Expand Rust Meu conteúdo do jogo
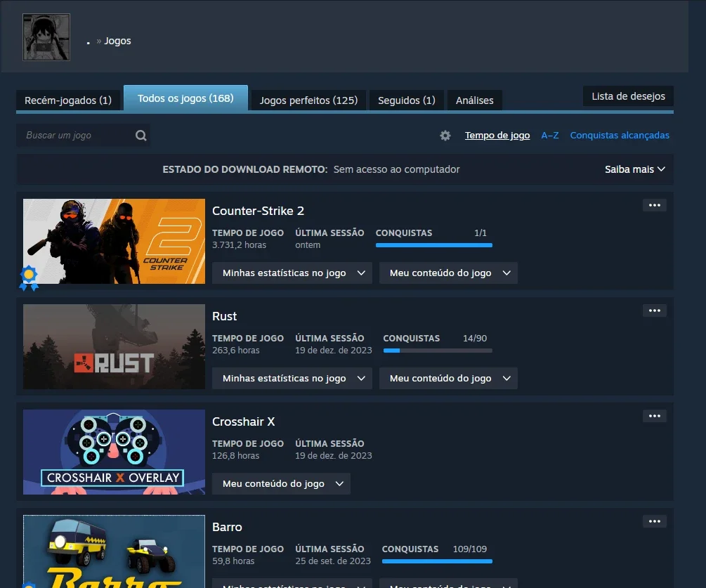The image size is (706, 588). (448, 378)
